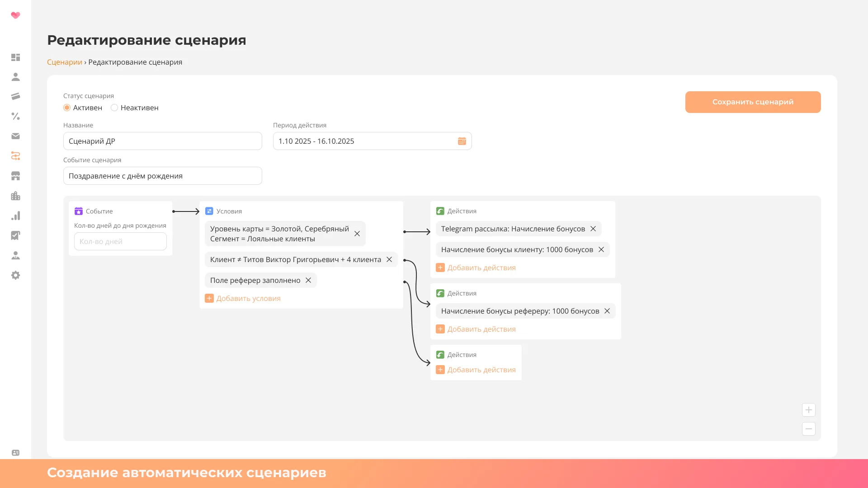Image resolution: width=868 pixels, height=488 pixels.
Task: Open the mail envelope icon in sidebar
Action: click(x=15, y=136)
